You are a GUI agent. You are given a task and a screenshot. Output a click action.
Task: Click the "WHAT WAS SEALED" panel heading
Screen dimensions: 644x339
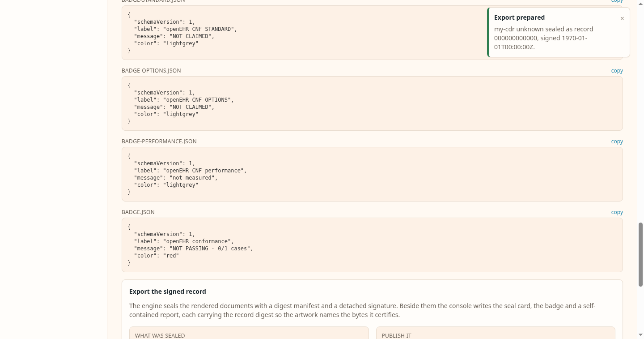point(160,335)
